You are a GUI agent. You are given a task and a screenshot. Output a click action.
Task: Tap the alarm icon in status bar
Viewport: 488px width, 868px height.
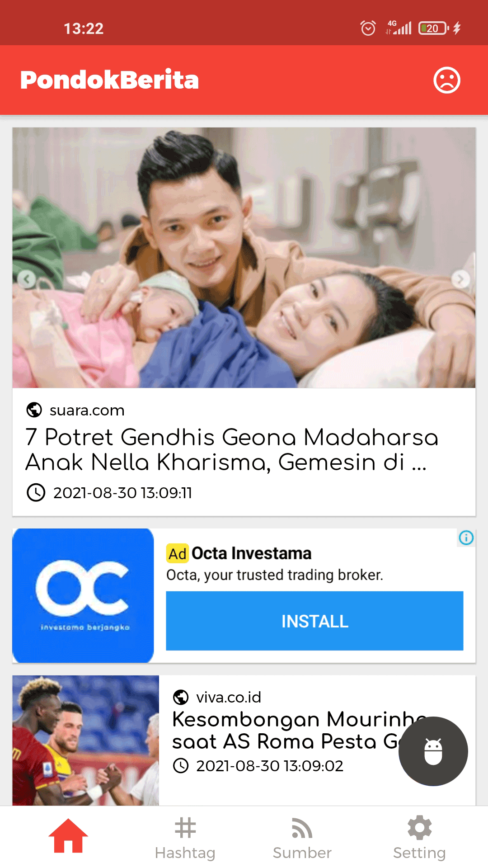(x=368, y=28)
